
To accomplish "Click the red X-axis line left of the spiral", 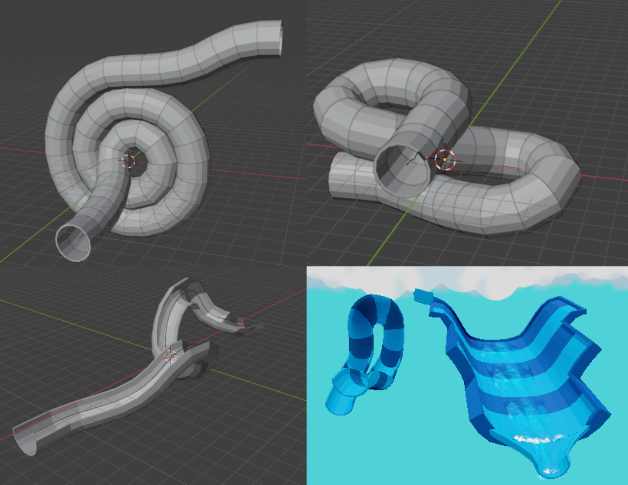I will 20,148.
